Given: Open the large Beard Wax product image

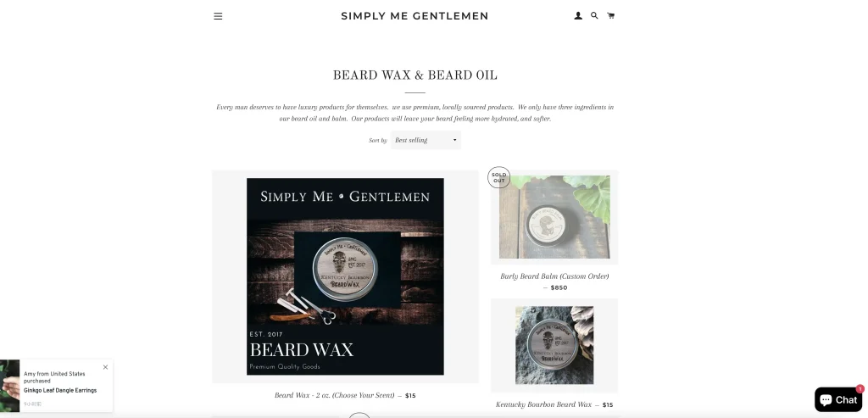Looking at the screenshot, I should (x=345, y=276).
